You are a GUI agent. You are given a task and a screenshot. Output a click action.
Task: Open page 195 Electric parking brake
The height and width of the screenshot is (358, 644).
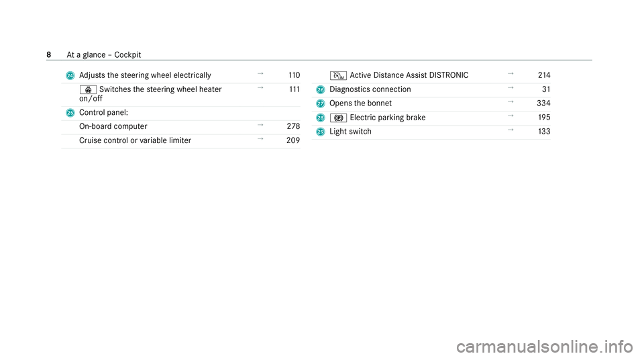tap(544, 117)
